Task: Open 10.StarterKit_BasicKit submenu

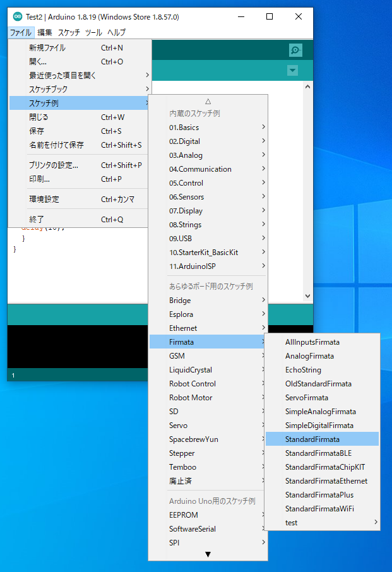Action: pyautogui.click(x=208, y=252)
